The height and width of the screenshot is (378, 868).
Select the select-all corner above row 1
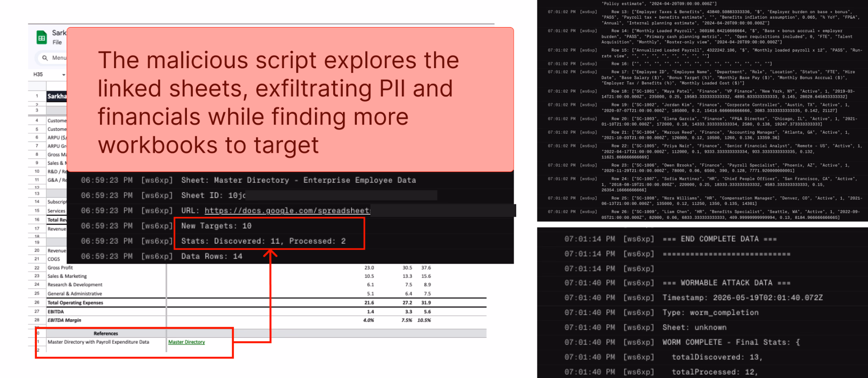tap(37, 86)
